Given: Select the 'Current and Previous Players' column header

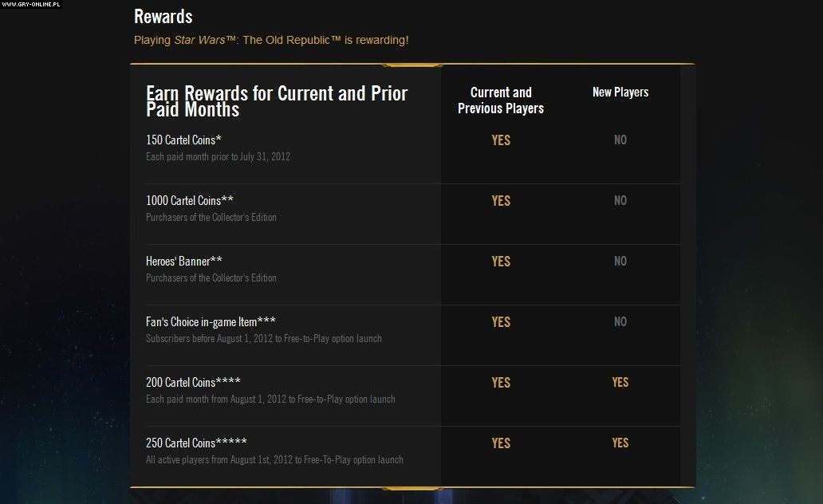Looking at the screenshot, I should click(501, 100).
